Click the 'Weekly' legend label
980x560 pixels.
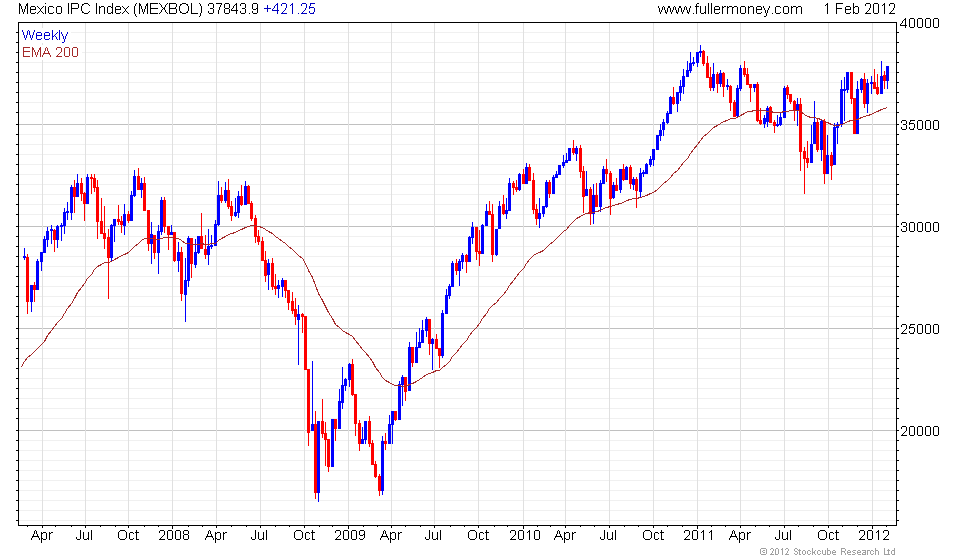coord(45,36)
